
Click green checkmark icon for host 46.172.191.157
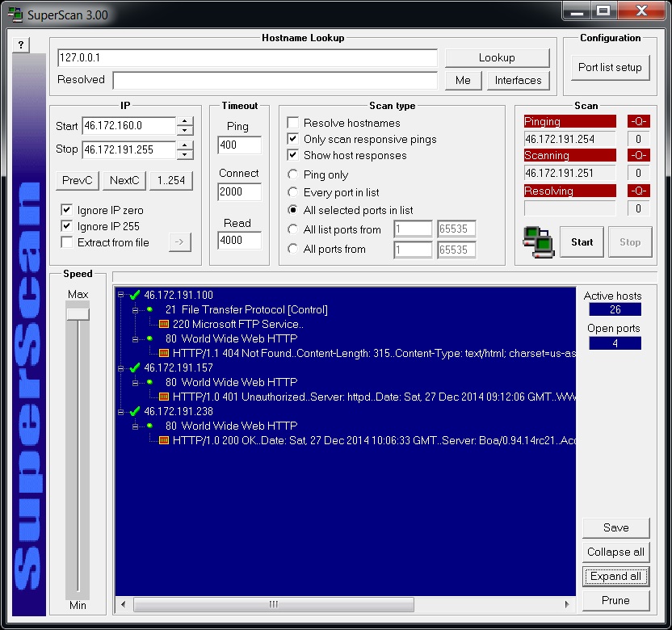(135, 367)
